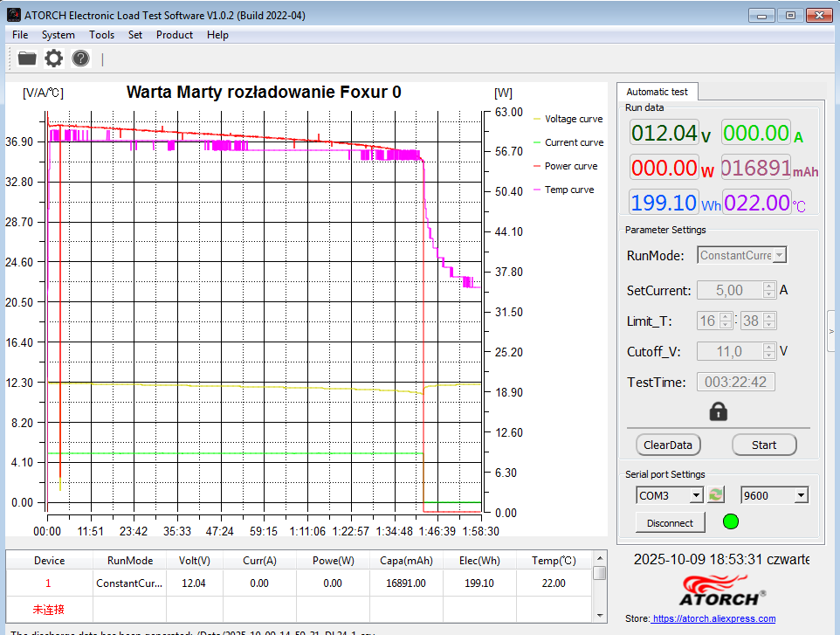Click the Volt(V) column header
This screenshot has height=635, width=840.
195,561
